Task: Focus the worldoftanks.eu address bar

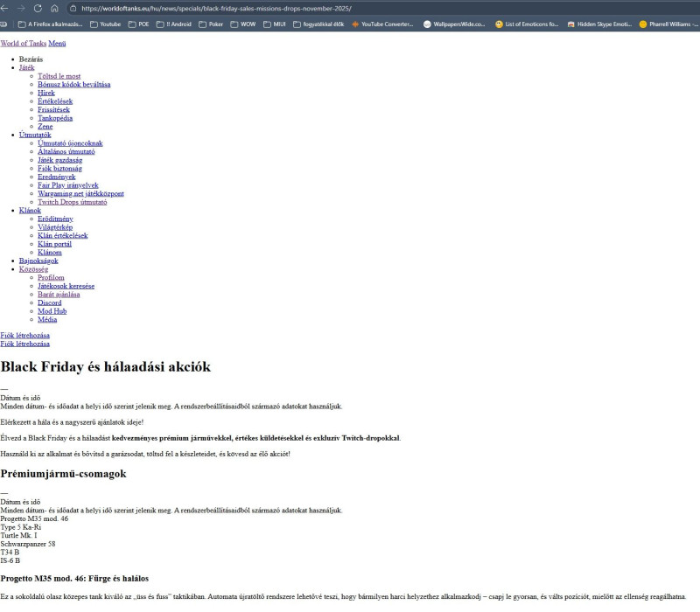Action: 216,9
